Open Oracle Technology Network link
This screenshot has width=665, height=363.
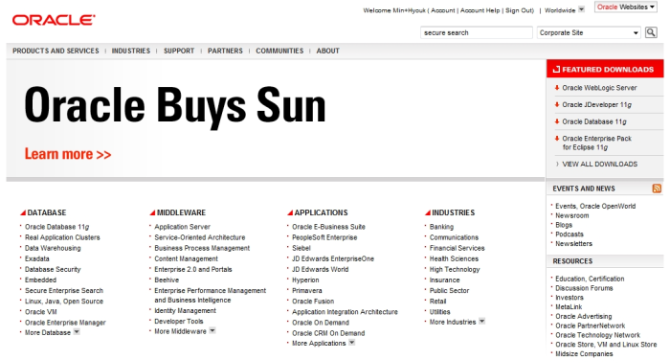tap(598, 335)
